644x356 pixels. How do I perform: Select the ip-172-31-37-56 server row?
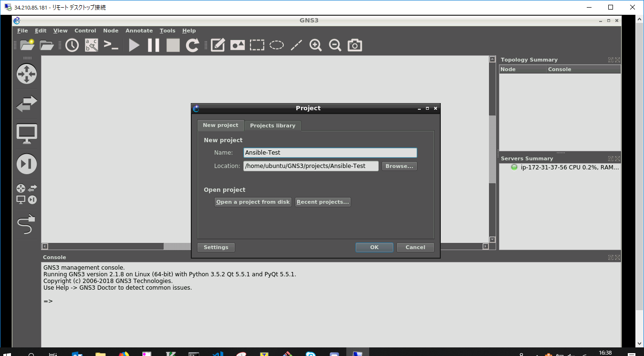(560, 168)
